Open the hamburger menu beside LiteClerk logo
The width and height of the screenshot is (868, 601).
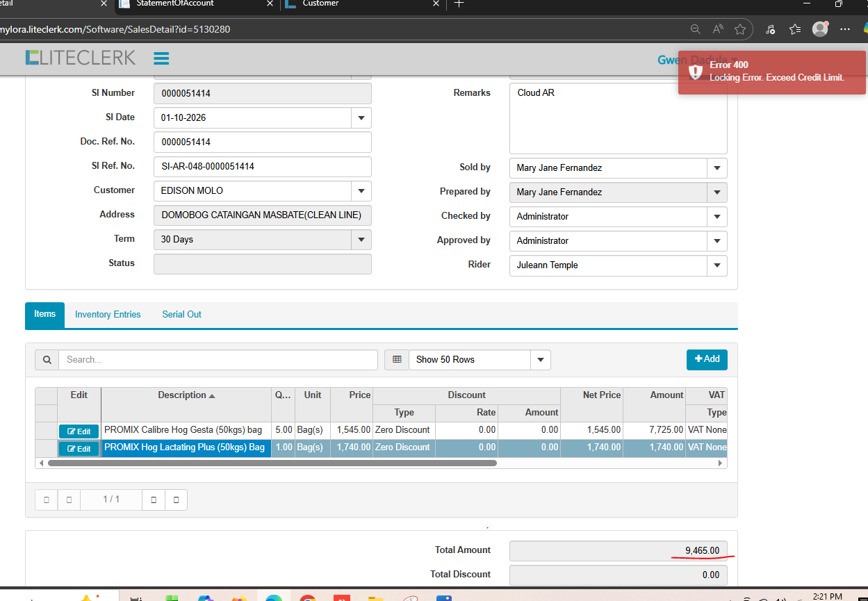(x=161, y=58)
